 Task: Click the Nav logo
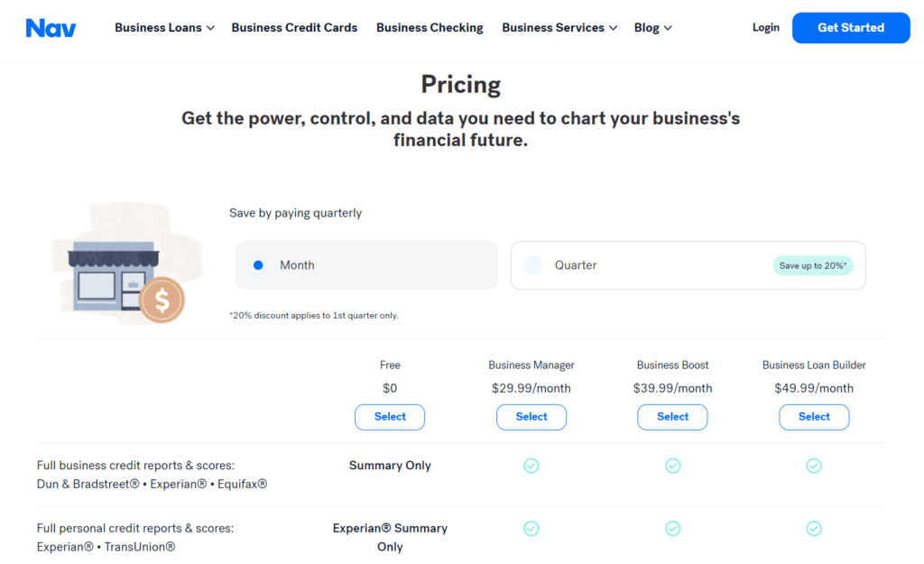pyautogui.click(x=51, y=28)
